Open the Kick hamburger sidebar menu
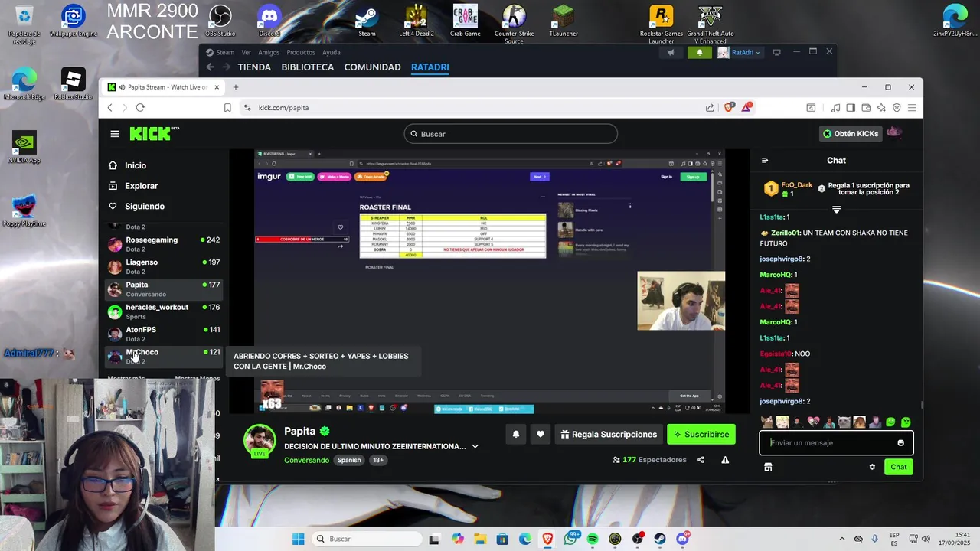 [x=115, y=134]
